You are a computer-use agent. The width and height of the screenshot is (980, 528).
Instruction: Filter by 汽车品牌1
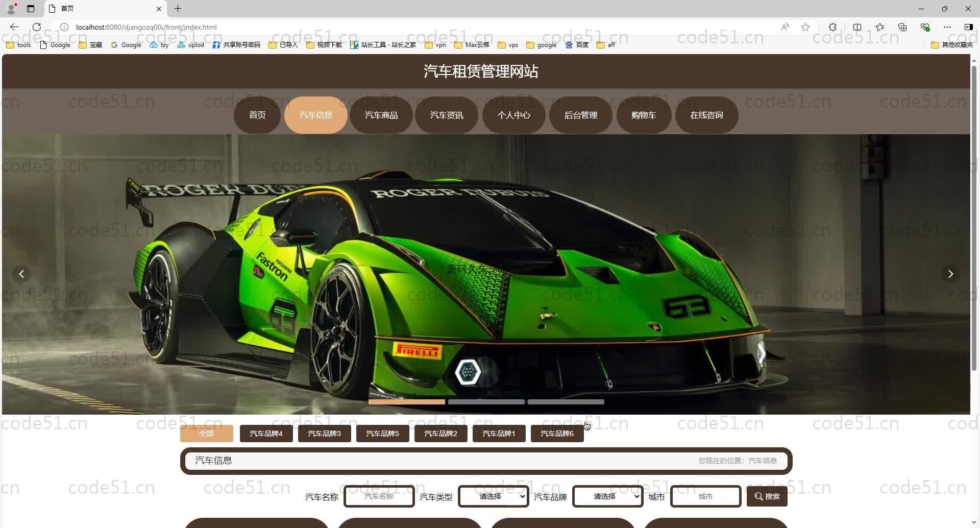coord(499,434)
